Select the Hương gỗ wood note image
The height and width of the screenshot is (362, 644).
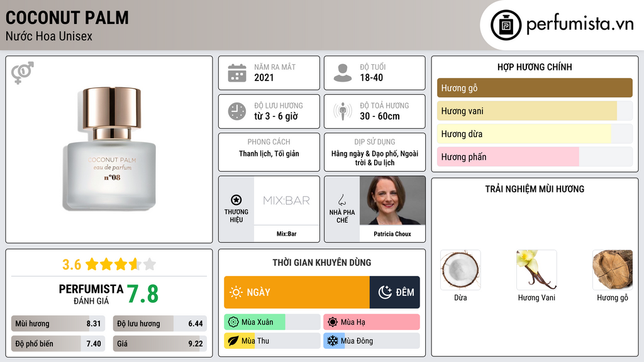point(613,270)
